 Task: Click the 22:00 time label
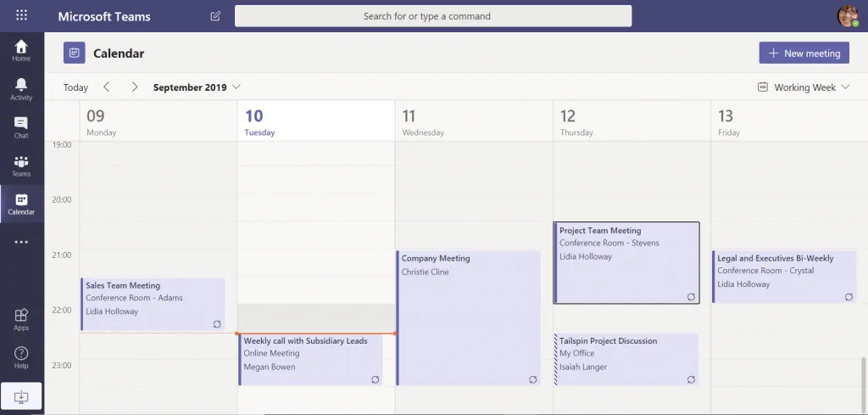[x=61, y=310]
